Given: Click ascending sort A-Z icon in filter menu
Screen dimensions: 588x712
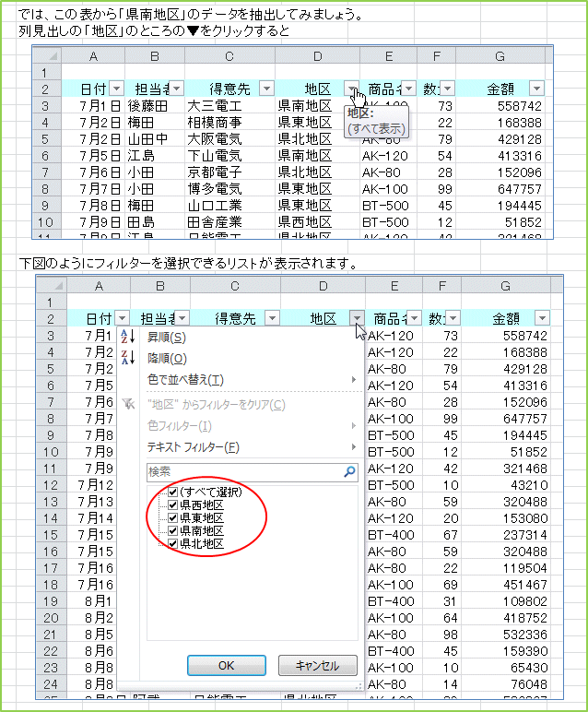Looking at the screenshot, I should 128,337.
